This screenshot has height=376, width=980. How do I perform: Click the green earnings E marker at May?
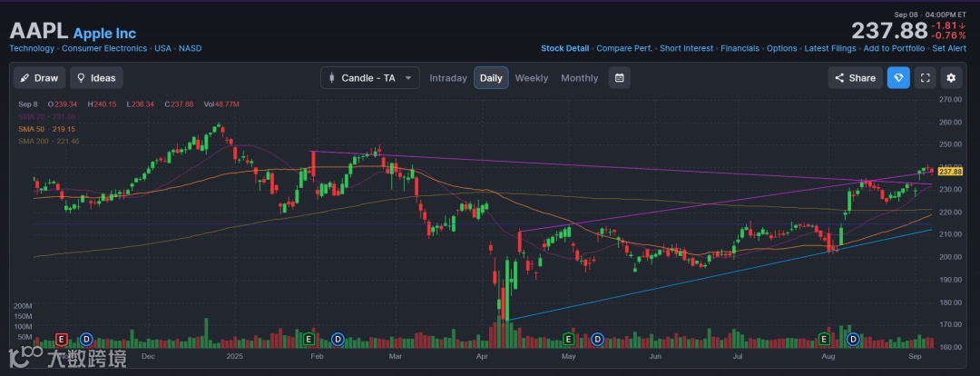point(569,339)
